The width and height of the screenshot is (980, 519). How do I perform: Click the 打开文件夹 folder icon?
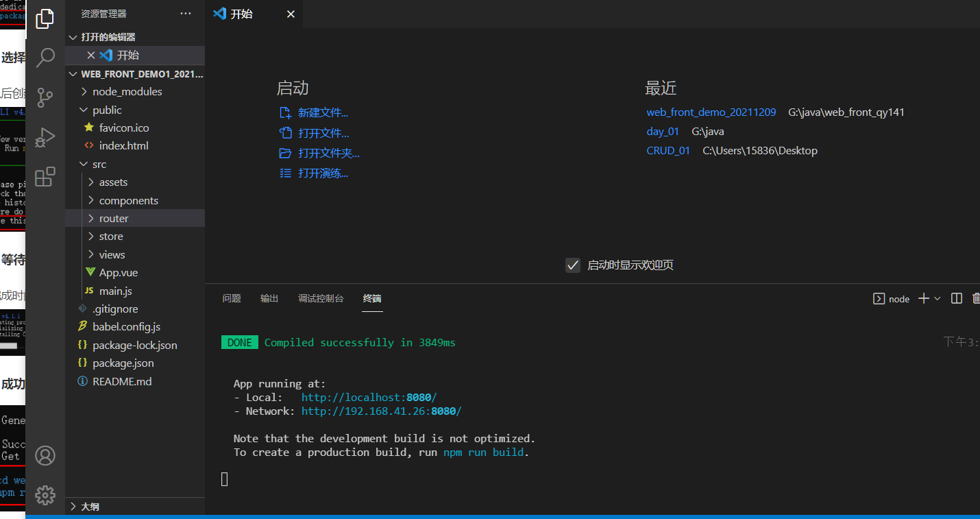pyautogui.click(x=285, y=153)
